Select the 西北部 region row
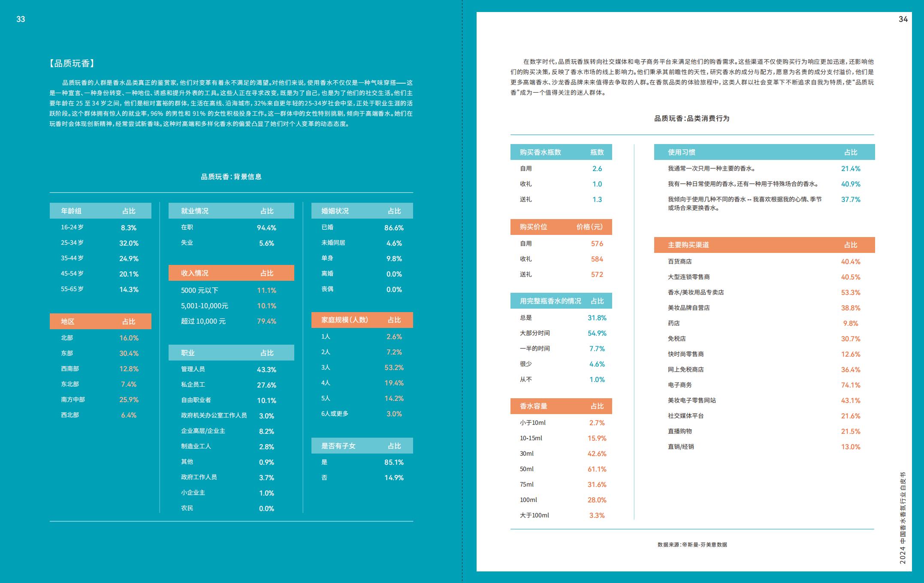 click(100, 415)
